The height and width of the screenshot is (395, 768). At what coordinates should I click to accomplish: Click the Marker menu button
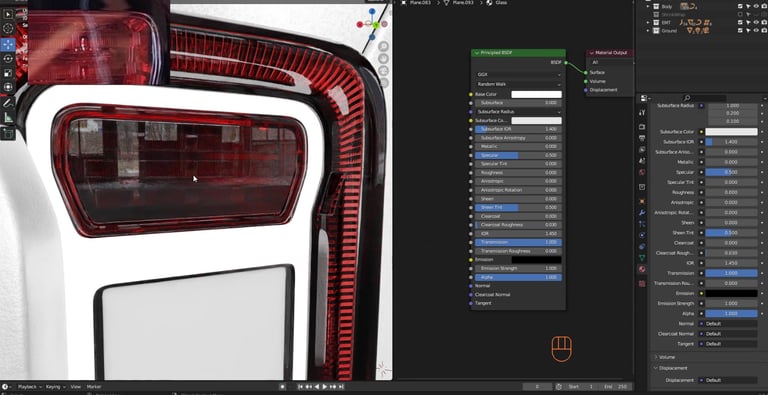(x=94, y=387)
